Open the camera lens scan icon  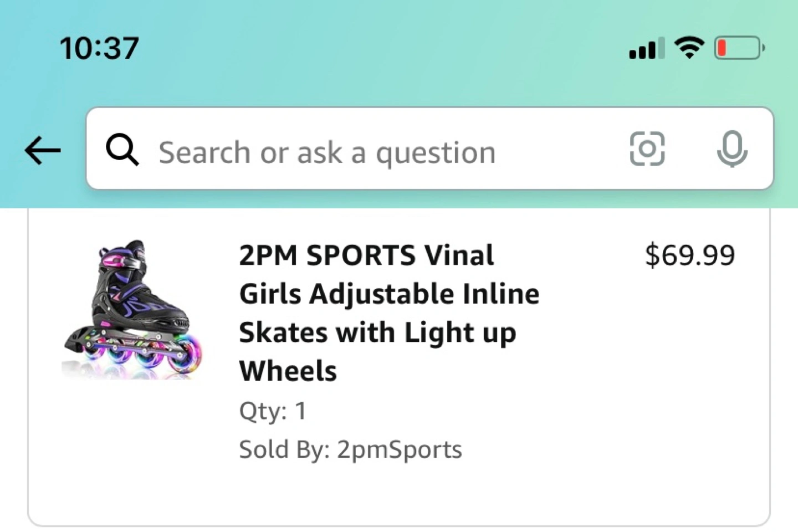pyautogui.click(x=647, y=149)
